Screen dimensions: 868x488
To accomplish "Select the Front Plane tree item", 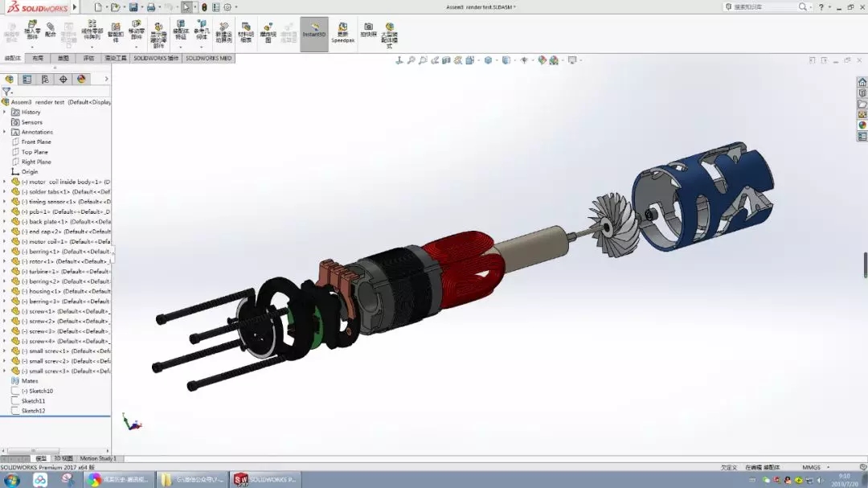I will (x=36, y=141).
